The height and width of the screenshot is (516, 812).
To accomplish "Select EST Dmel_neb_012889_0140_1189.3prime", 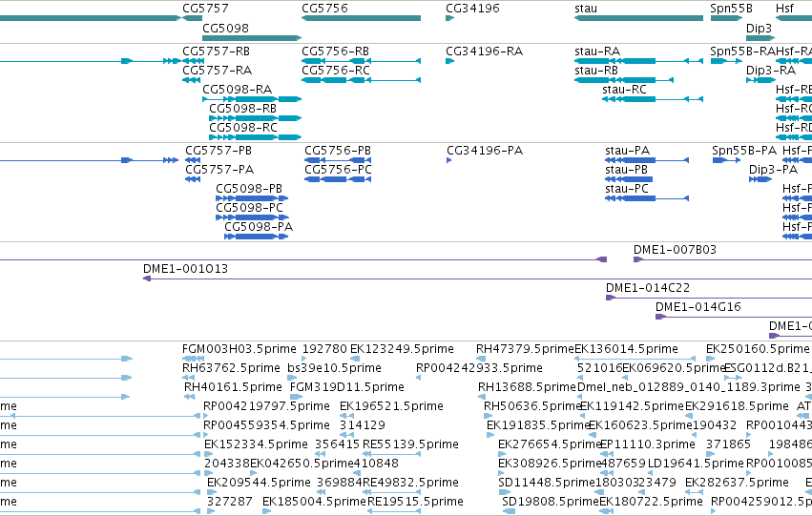I will pos(689,387).
